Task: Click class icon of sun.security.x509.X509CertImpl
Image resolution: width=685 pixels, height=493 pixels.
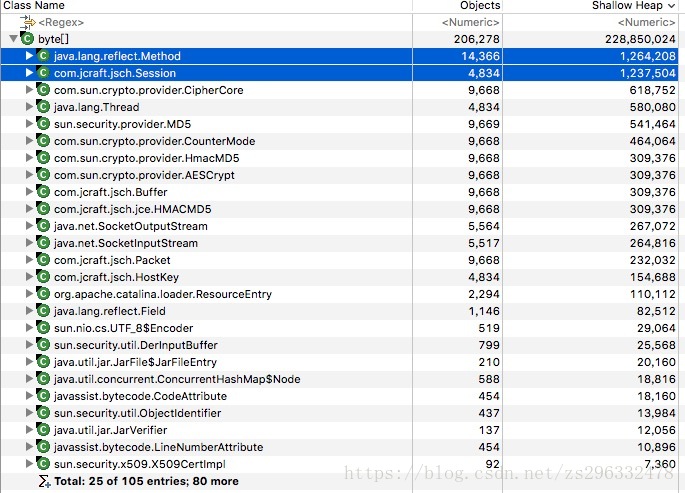Action: click(43, 464)
